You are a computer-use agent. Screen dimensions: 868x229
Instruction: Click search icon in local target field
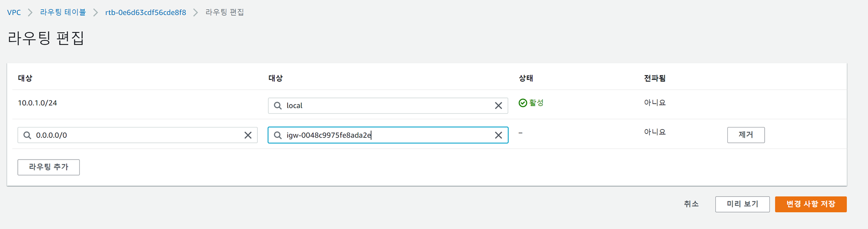click(x=278, y=105)
